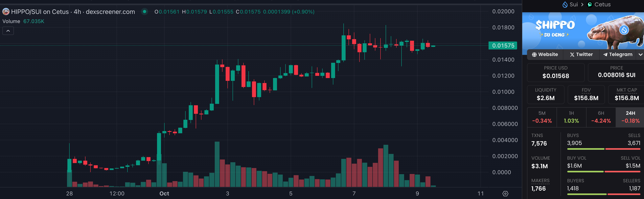Click the $HIPPO Su Deng banner image
The image size is (644, 199).
click(x=583, y=31)
